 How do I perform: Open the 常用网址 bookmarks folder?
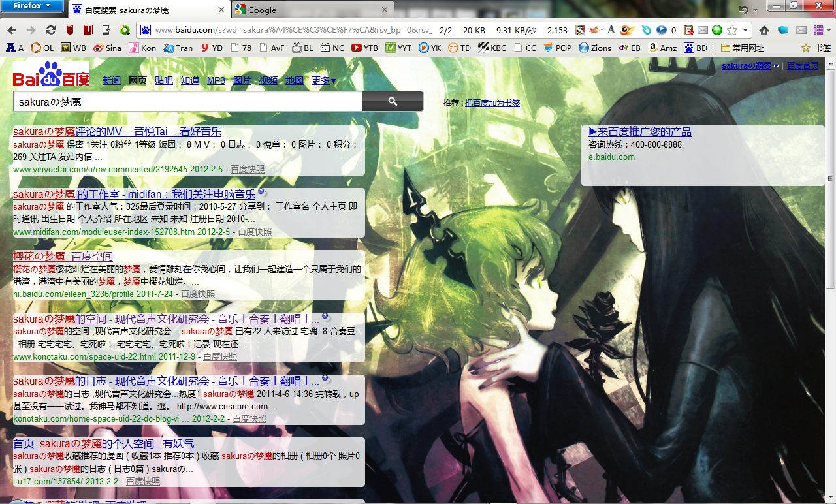pos(743,48)
